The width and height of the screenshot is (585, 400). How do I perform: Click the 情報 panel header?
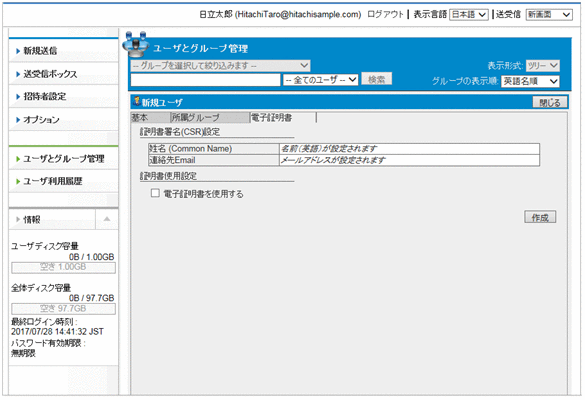pos(52,219)
